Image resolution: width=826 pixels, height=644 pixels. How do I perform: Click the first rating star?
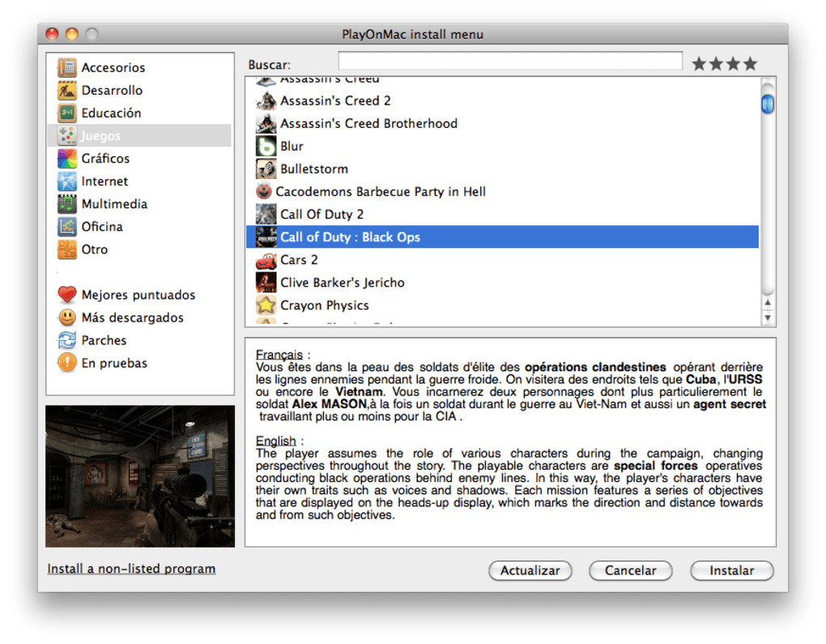699,64
